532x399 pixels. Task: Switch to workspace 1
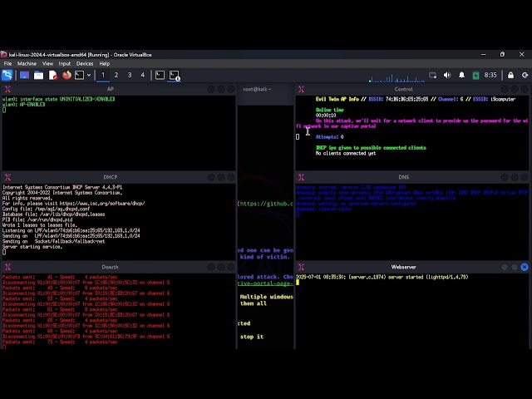[x=103, y=75]
